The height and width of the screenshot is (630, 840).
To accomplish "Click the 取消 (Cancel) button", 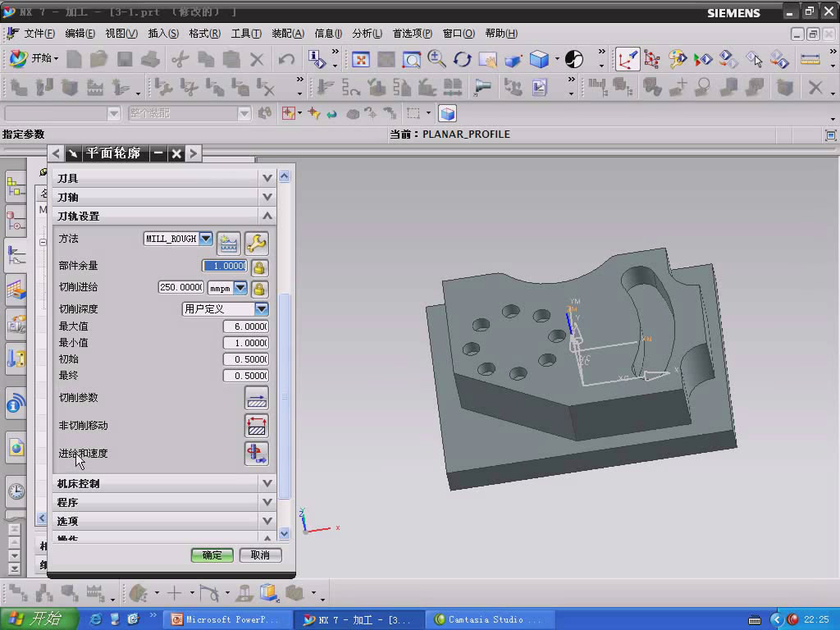I will click(x=260, y=555).
